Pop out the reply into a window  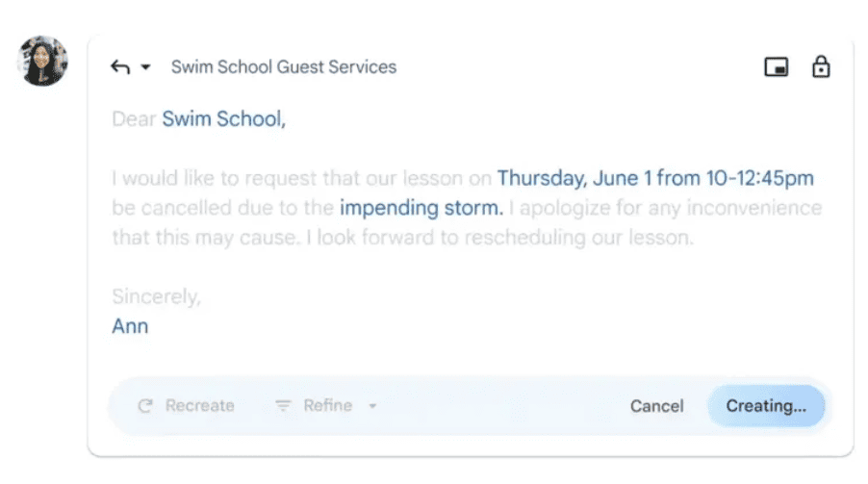[x=777, y=67]
